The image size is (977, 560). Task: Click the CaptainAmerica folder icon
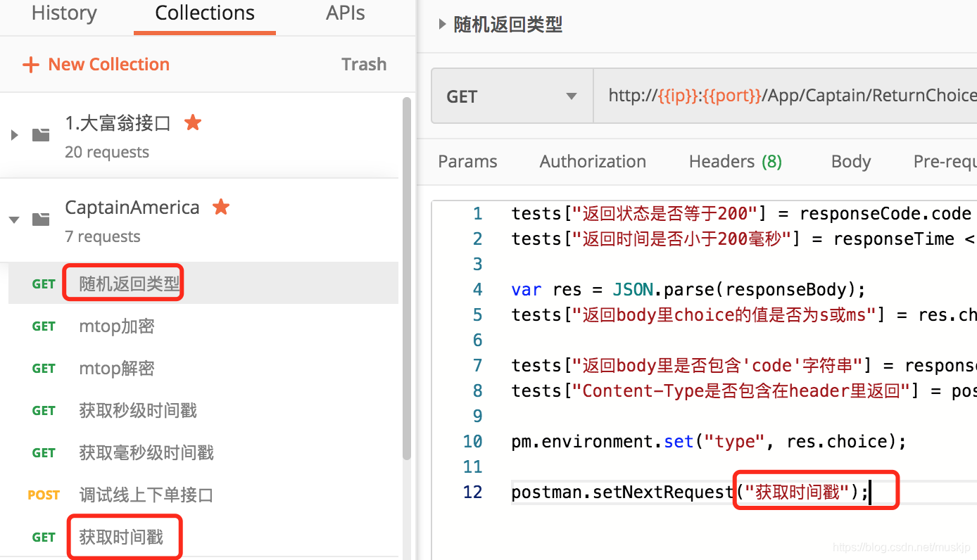coord(41,219)
